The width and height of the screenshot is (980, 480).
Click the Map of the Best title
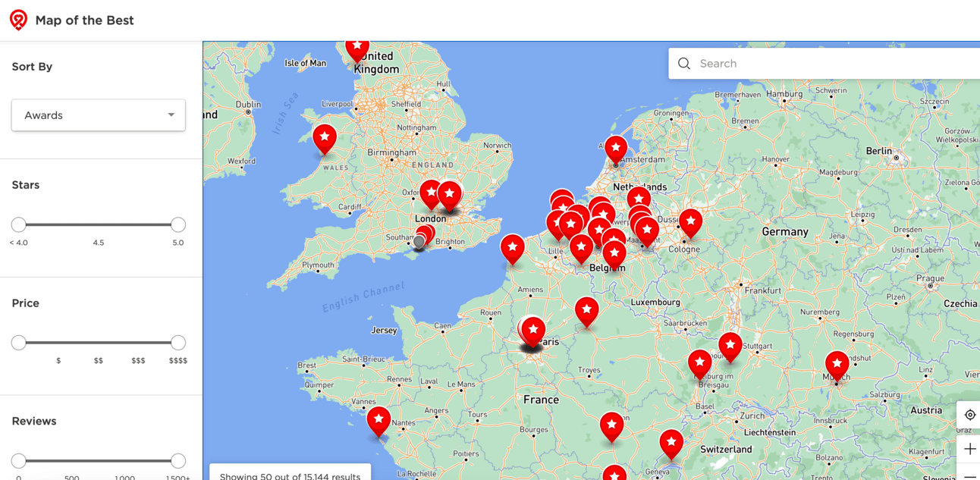pos(84,20)
